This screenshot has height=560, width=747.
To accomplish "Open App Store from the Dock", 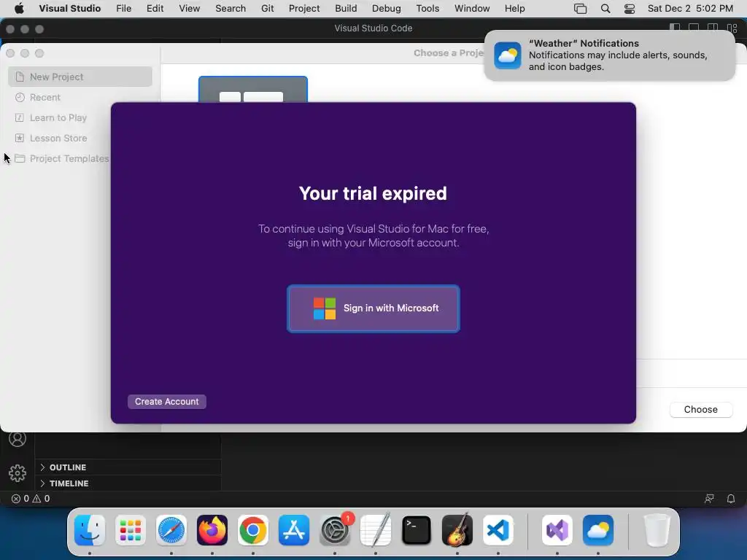I will click(x=294, y=530).
